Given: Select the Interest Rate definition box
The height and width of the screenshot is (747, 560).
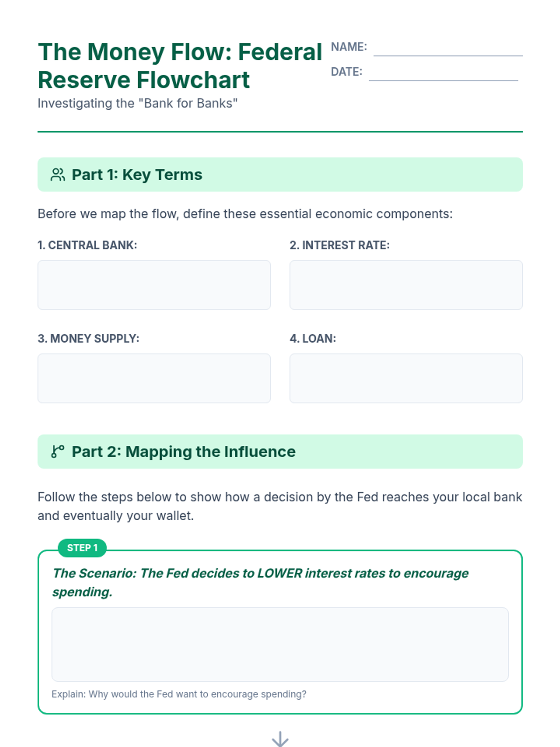Looking at the screenshot, I should point(406,285).
